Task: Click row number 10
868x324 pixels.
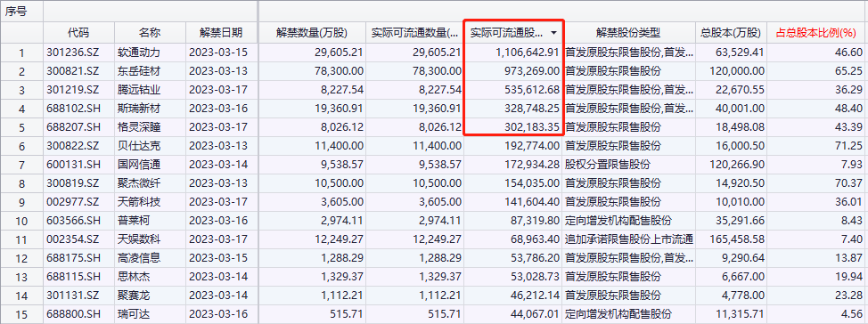Action: coord(21,221)
